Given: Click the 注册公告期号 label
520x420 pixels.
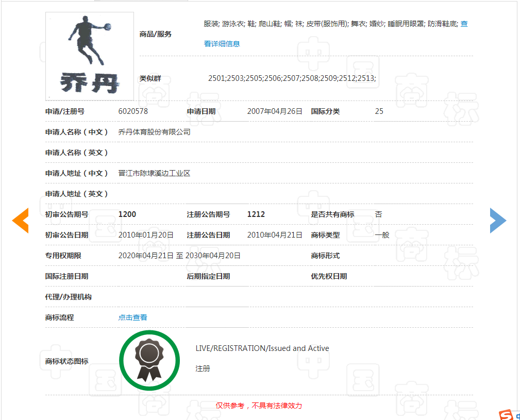Looking at the screenshot, I should 208,214.
